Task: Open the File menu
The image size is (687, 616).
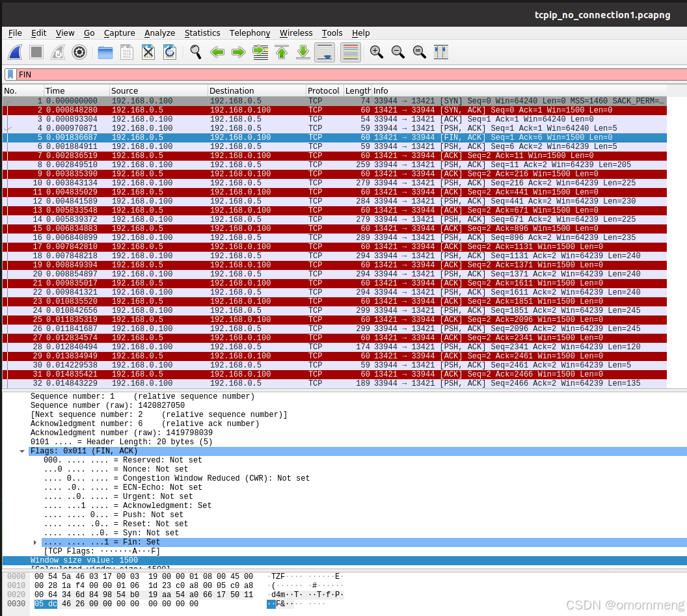Action: coord(15,33)
